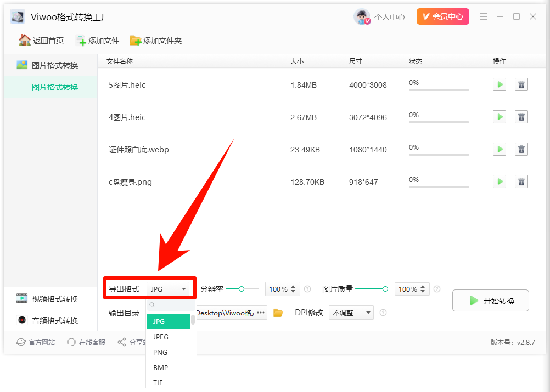Image resolution: width=550 pixels, height=392 pixels.
Task: Click the progress bar for 5图片.heic
Action: coord(439,90)
